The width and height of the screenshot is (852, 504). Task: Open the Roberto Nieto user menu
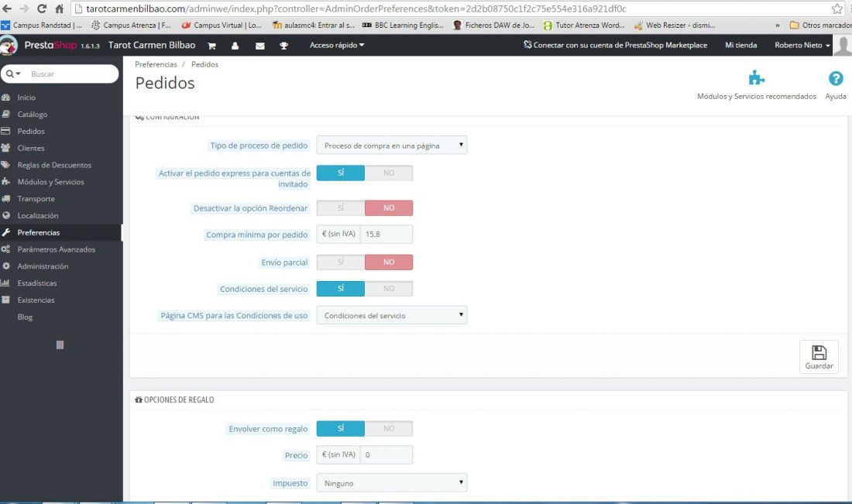[x=802, y=45]
